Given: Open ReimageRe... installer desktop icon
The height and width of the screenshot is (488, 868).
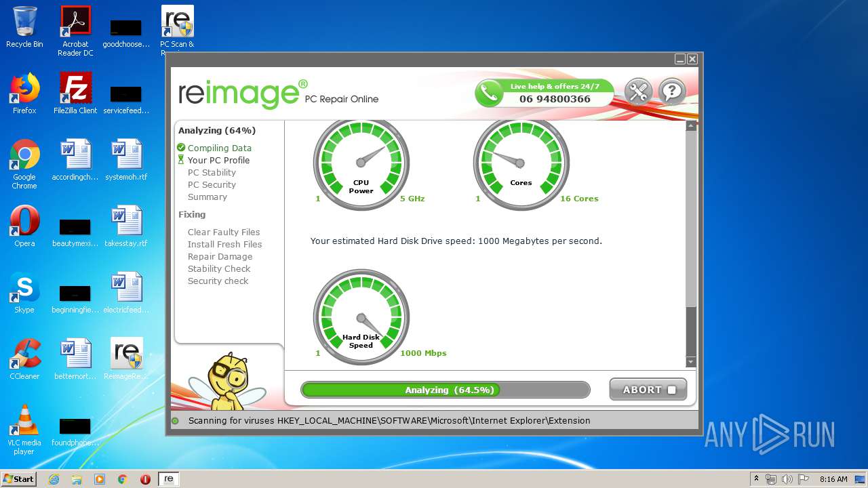Looking at the screenshot, I should coord(126,359).
